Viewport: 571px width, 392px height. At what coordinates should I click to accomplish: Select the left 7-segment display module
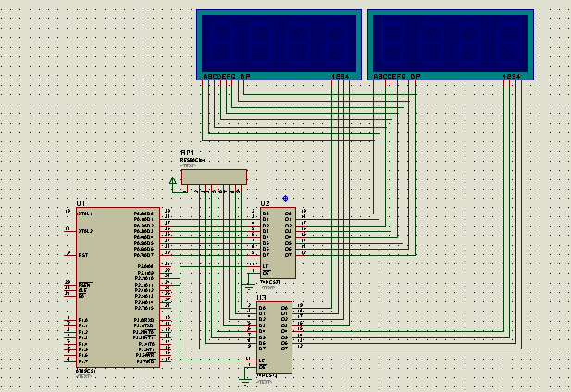279,41
